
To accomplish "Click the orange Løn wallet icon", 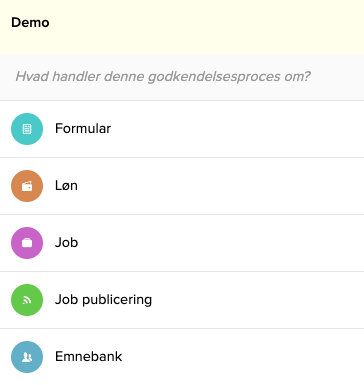I will tap(27, 186).
